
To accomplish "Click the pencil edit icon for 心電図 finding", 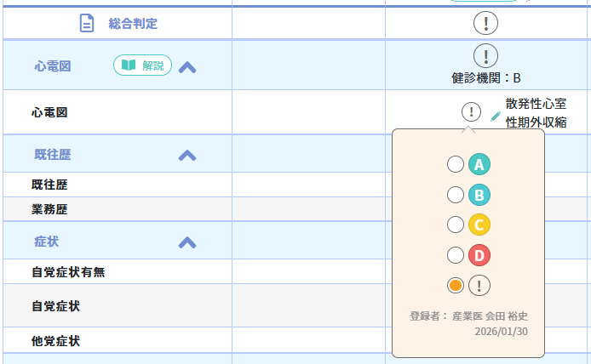I will pyautogui.click(x=496, y=116).
